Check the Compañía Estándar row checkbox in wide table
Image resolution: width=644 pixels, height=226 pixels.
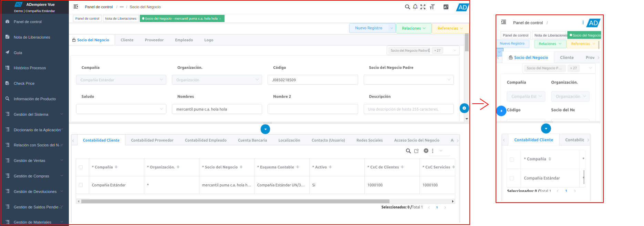pos(81,185)
